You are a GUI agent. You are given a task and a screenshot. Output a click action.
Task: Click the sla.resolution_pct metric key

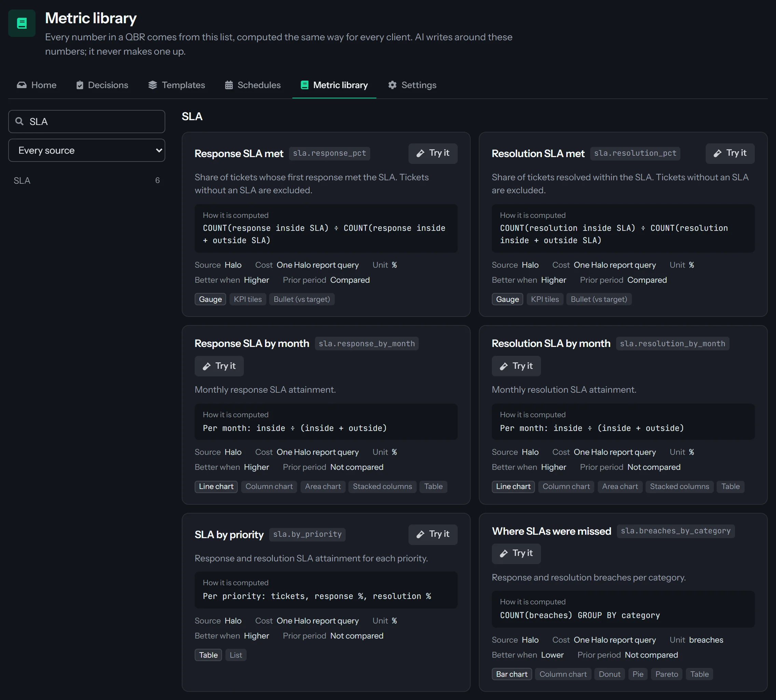tap(635, 153)
